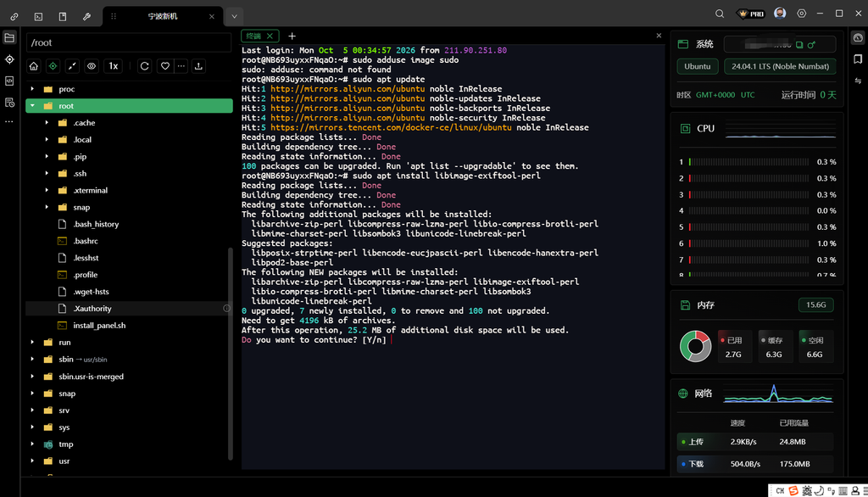
Task: Click the transfer arrows icon on right
Action: (x=858, y=81)
